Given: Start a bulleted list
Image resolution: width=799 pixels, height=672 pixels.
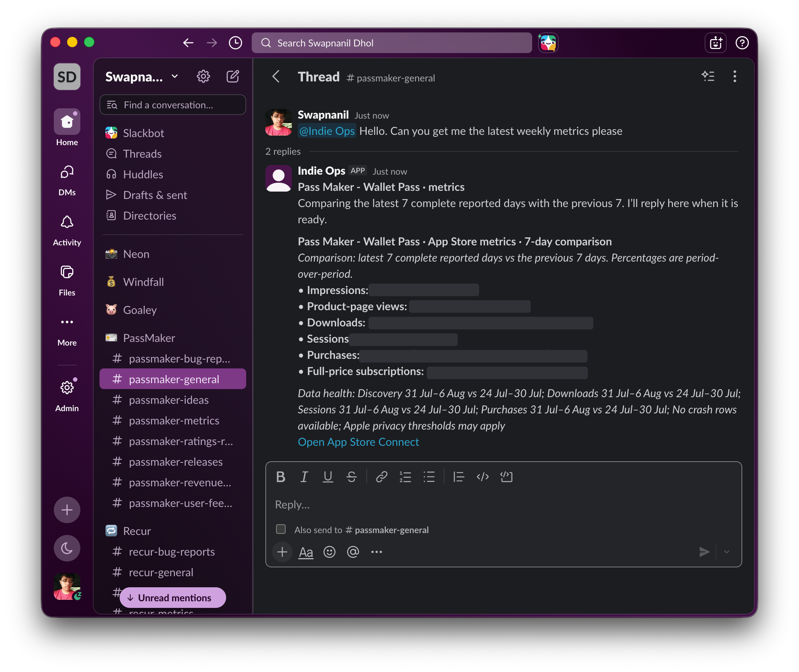Looking at the screenshot, I should (429, 477).
